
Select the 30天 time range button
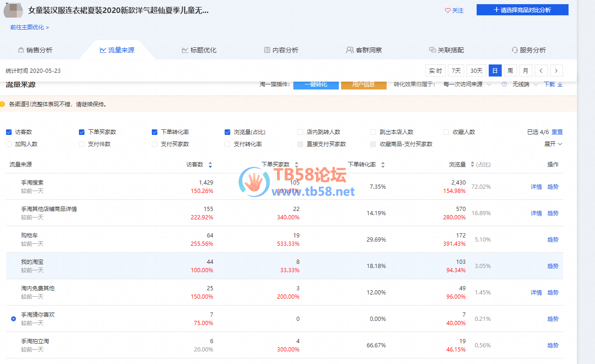point(476,70)
